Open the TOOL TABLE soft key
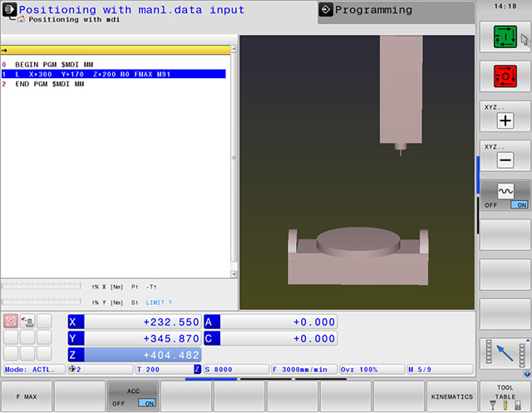The image size is (532, 413). 505,396
